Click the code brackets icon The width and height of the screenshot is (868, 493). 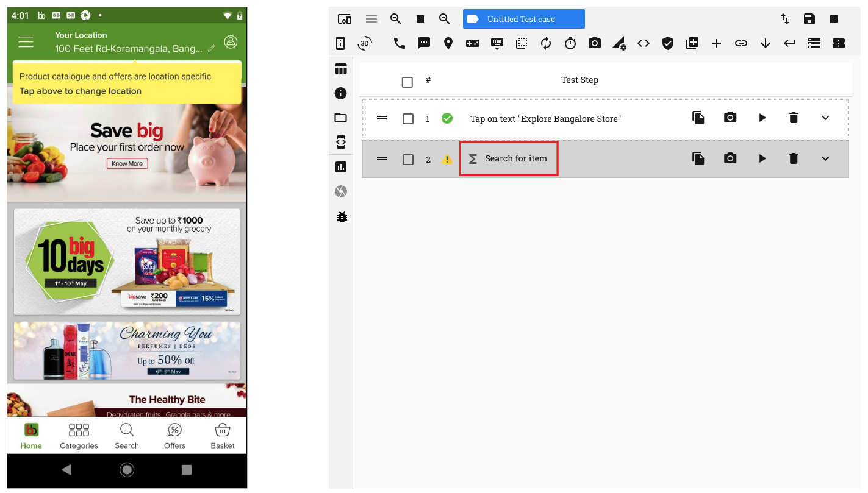coord(644,43)
